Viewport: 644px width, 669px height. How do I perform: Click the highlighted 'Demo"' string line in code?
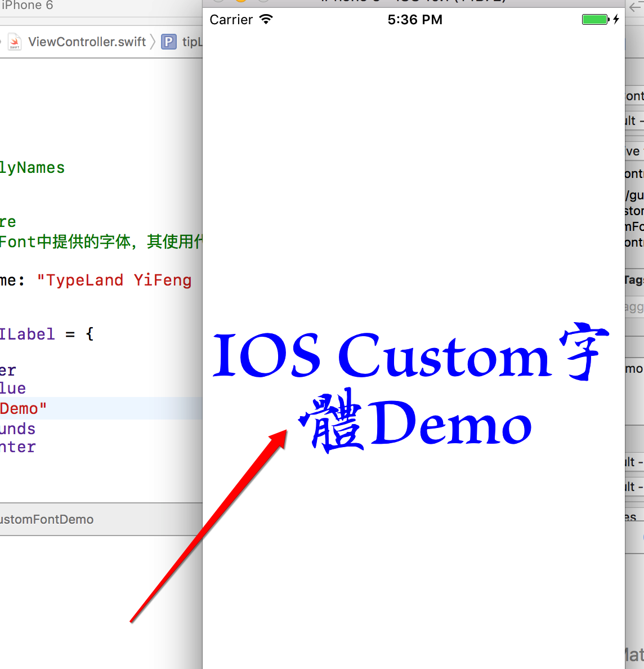[24, 408]
